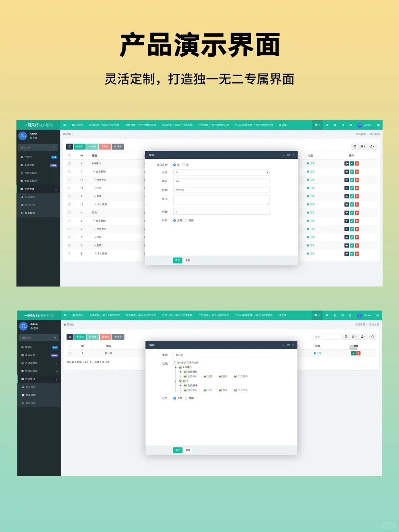This screenshot has width=399, height=532.
Task: Click the home icon in the top navbar
Action: pos(327,125)
